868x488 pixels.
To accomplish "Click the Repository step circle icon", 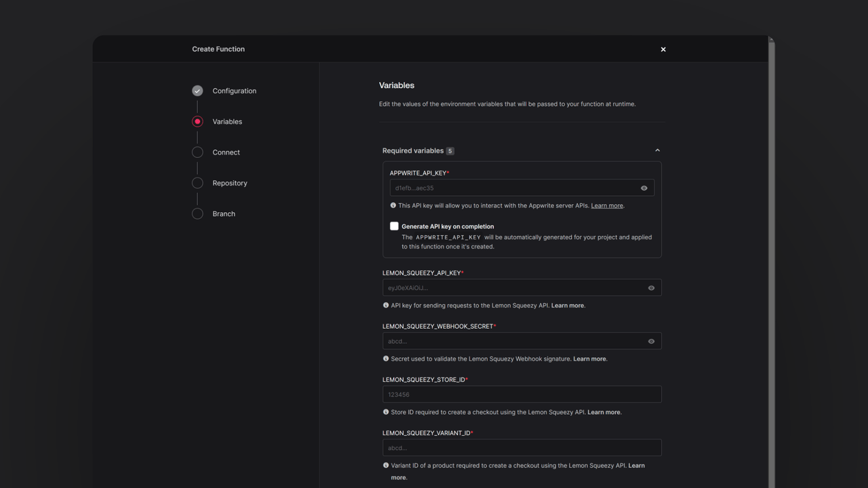I will tap(197, 183).
